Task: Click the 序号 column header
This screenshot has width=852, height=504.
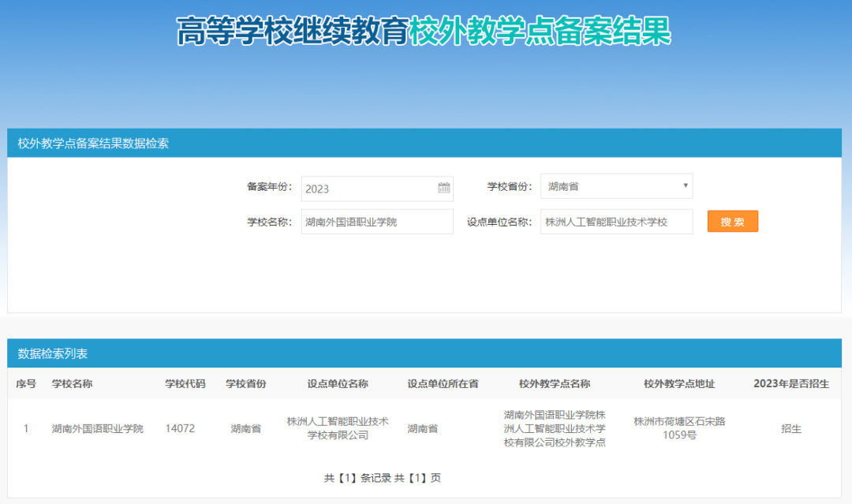Action: 26,384
